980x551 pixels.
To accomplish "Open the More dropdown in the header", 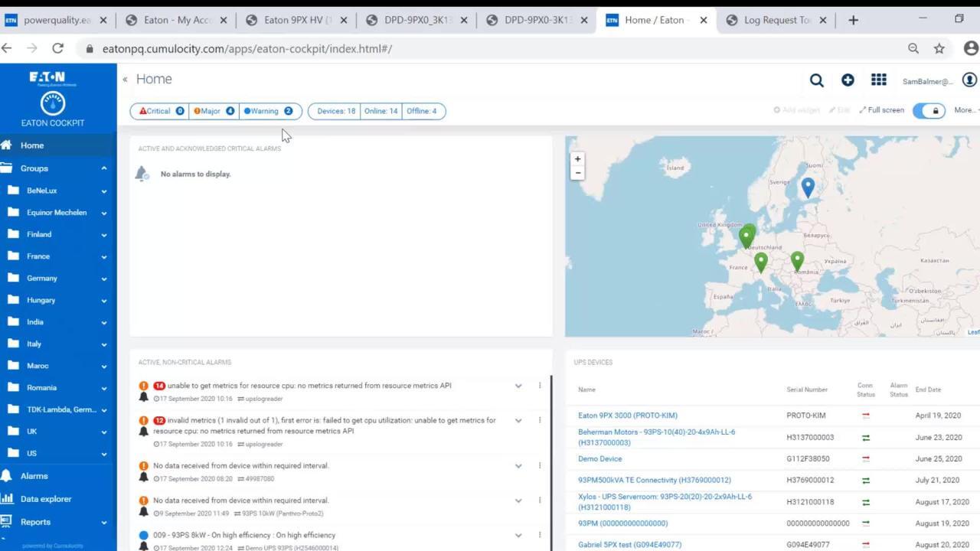I will pyautogui.click(x=966, y=110).
